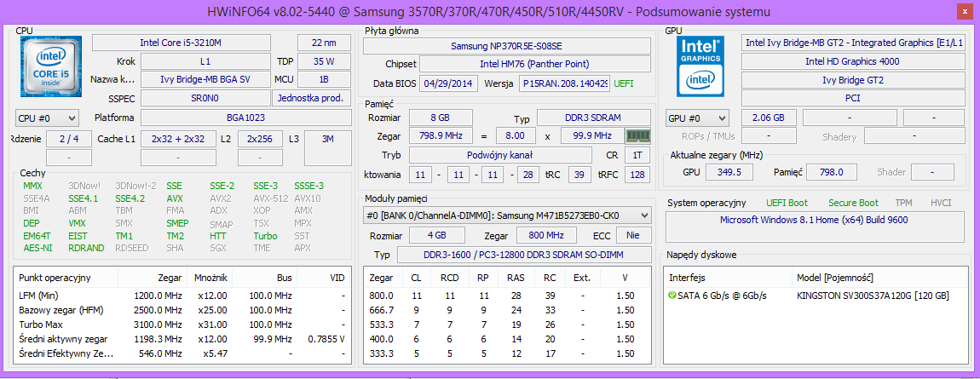Screen dimensions: 980x379
Task: Click the green UEFI label near BIOS version
Action: pos(625,83)
